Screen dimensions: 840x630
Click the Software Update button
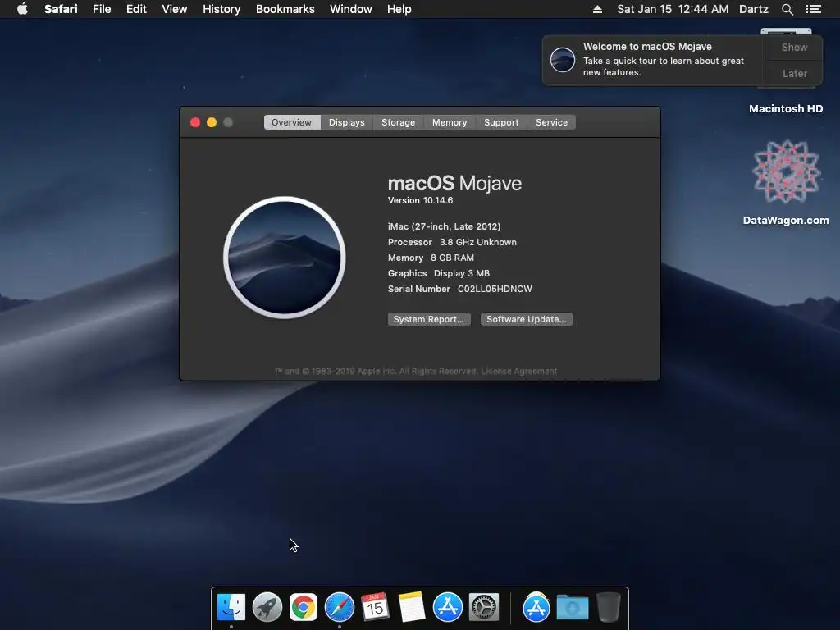(526, 319)
